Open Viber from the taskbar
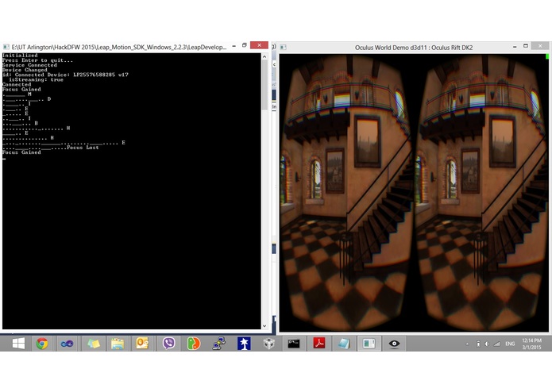 pos(169,343)
